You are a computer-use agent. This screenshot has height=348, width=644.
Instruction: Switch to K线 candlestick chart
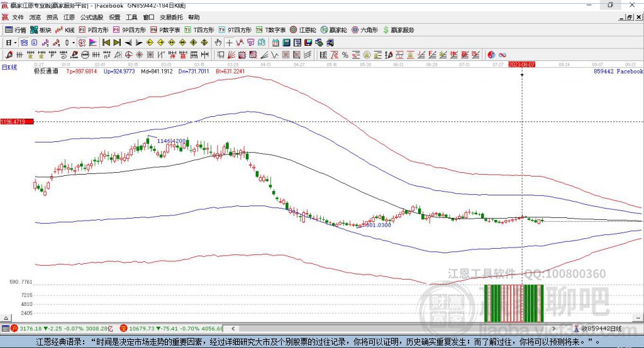point(65,30)
